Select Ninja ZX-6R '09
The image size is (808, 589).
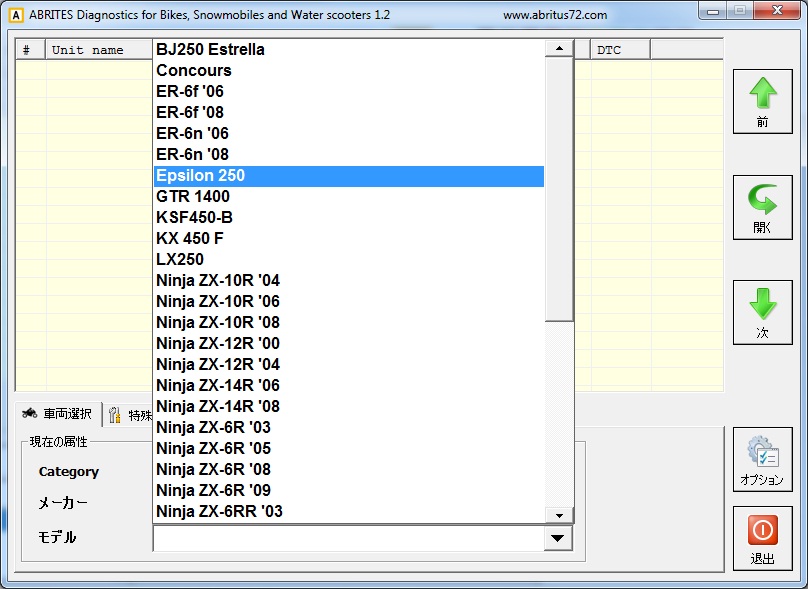[x=349, y=491]
